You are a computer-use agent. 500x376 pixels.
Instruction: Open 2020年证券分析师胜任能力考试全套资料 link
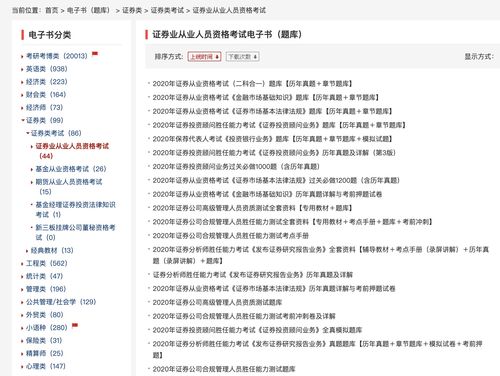(x=321, y=255)
